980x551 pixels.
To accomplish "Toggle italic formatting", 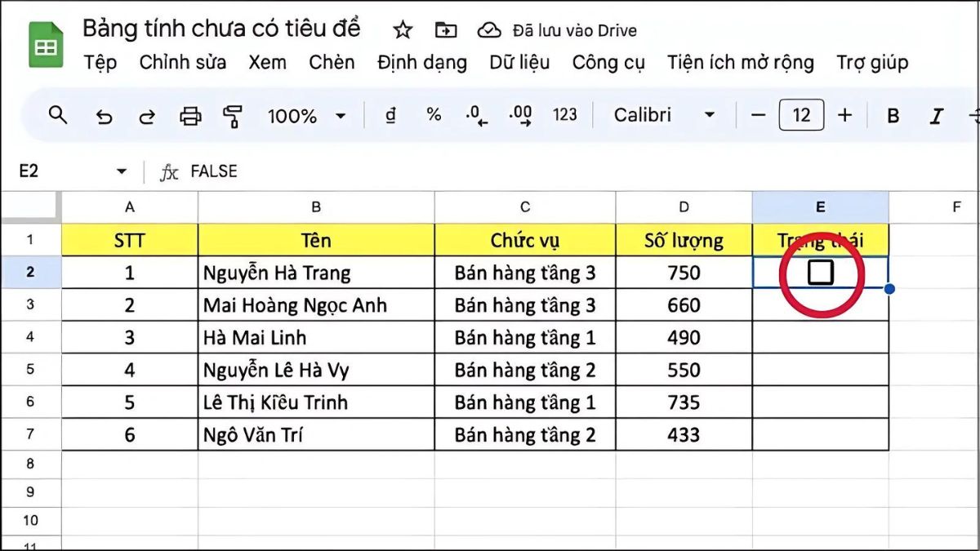I will coord(937,116).
